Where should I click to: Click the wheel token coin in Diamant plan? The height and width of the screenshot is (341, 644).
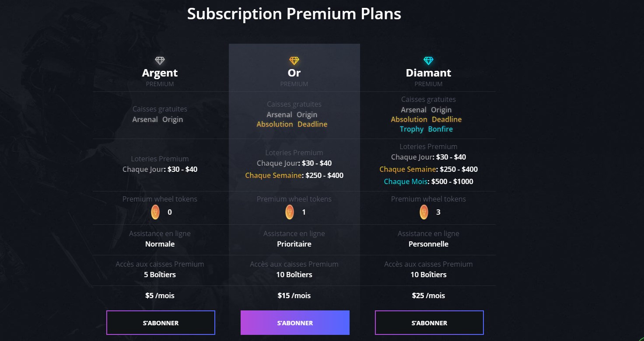423,212
